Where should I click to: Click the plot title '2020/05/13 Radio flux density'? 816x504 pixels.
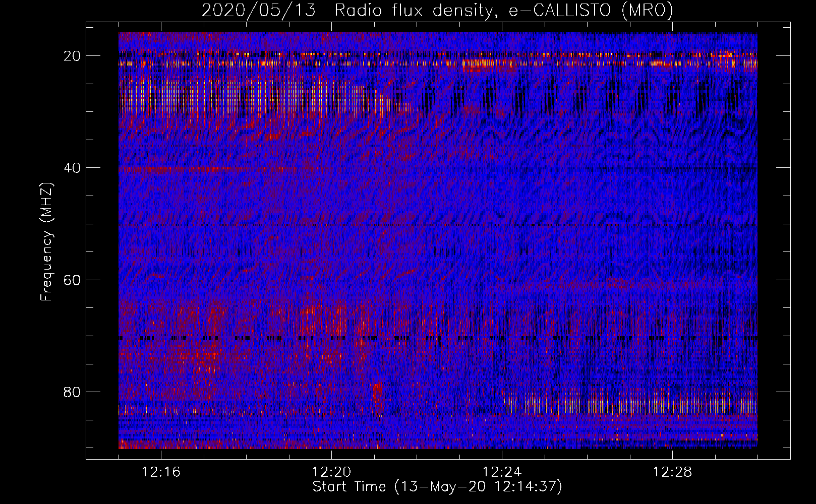(x=438, y=10)
